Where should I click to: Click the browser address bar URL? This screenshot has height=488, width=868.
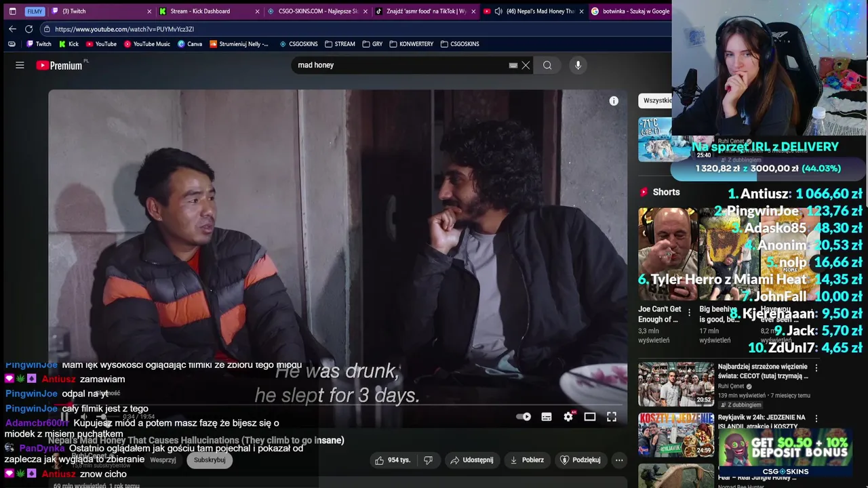coord(124,29)
